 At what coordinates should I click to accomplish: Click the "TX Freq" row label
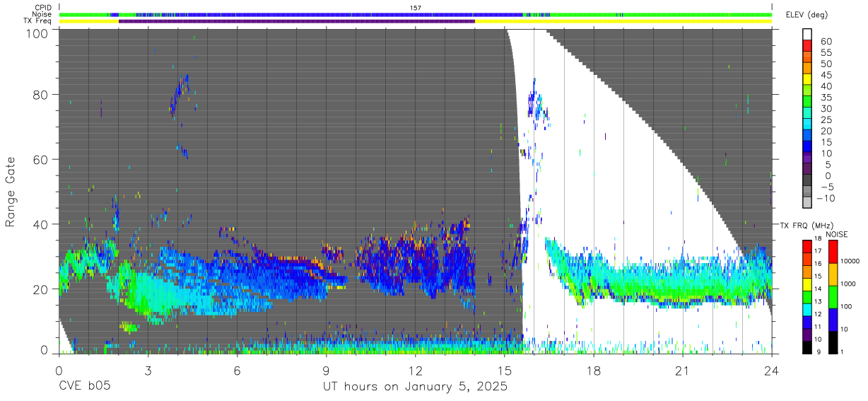tap(37, 21)
